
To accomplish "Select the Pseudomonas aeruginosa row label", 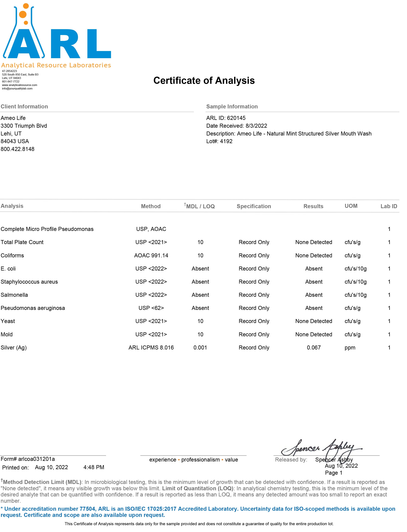I will pos(33,308).
